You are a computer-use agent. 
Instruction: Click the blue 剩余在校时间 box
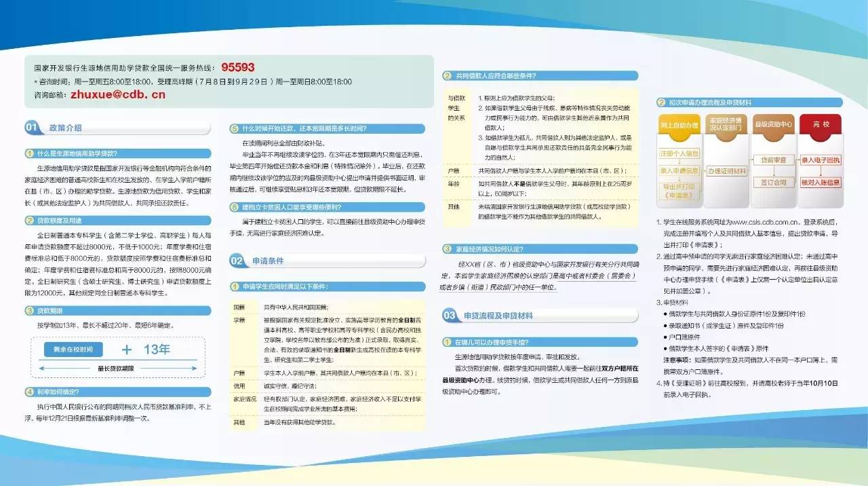tap(73, 349)
